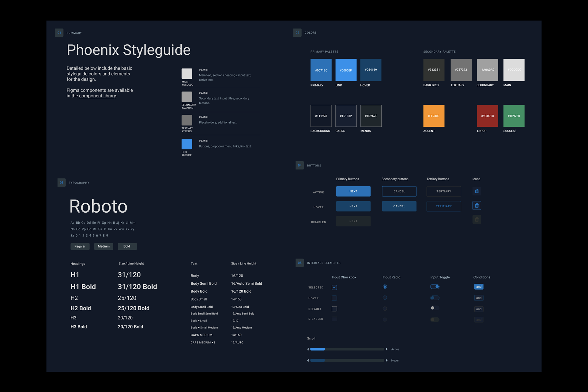588x392 pixels.
Task: Click the active state trash icon
Action: pos(477,191)
